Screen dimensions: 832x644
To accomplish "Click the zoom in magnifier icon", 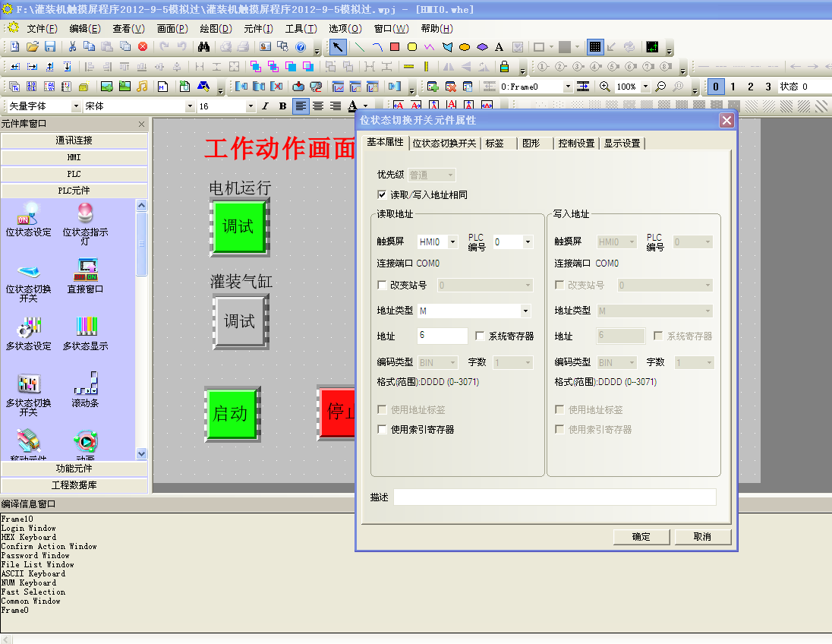I will 605,87.
